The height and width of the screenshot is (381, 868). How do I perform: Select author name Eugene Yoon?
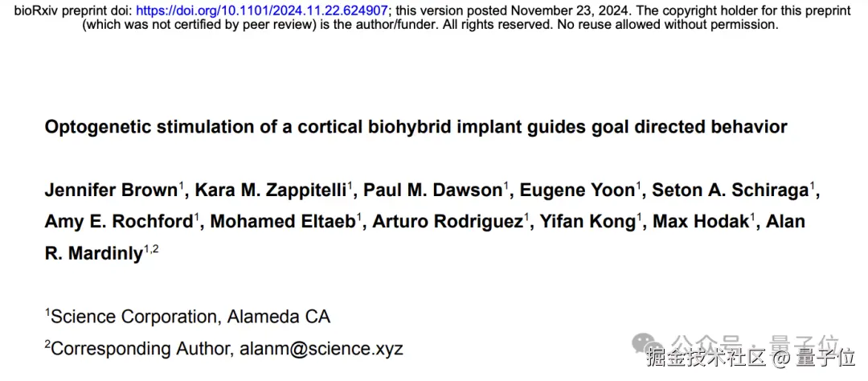click(577, 190)
